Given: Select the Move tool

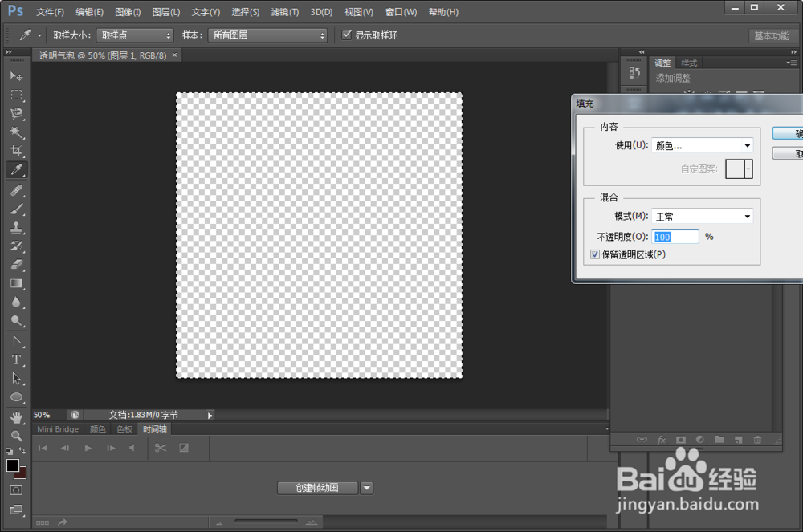Looking at the screenshot, I should click(x=16, y=76).
